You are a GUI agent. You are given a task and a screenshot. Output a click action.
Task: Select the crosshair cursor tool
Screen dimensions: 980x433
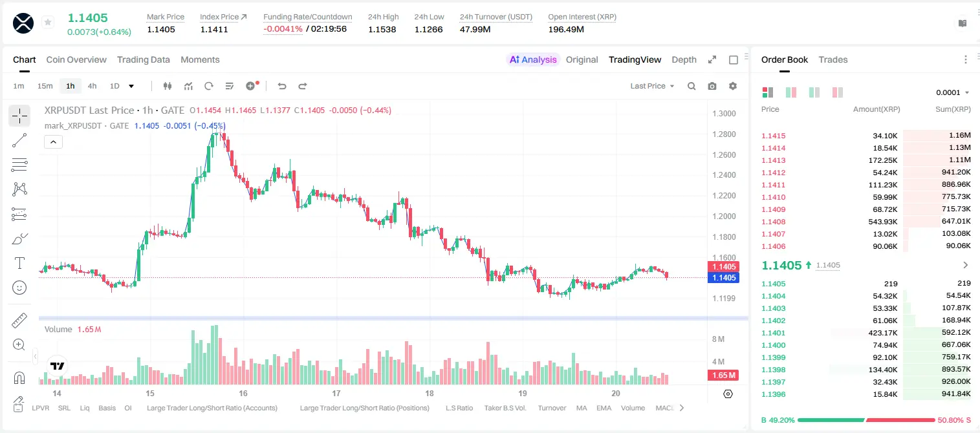[19, 116]
